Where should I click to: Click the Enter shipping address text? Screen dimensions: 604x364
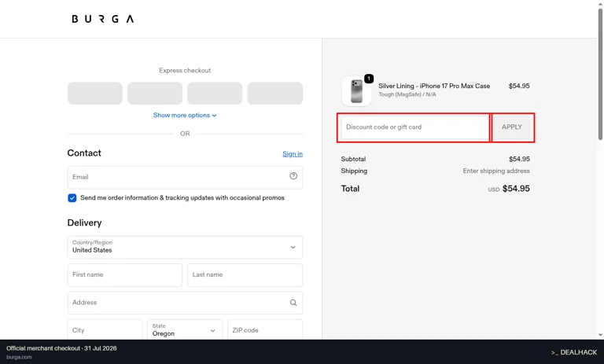click(x=496, y=171)
